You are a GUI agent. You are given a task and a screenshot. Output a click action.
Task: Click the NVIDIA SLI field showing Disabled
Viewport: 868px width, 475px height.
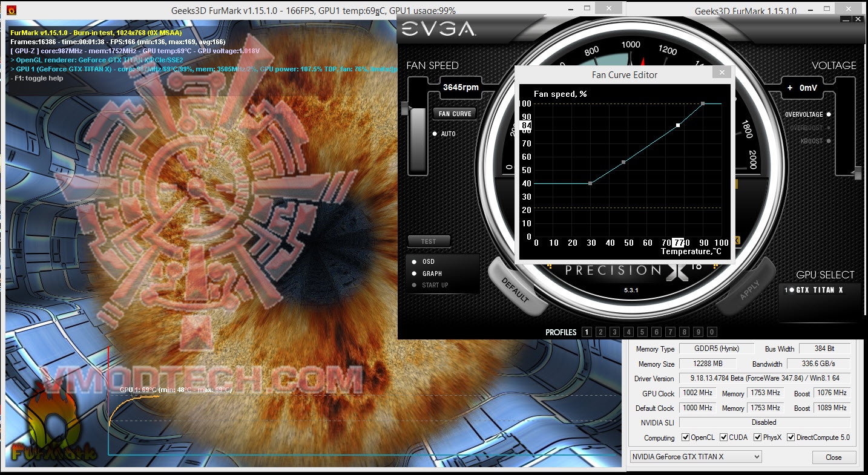764,422
